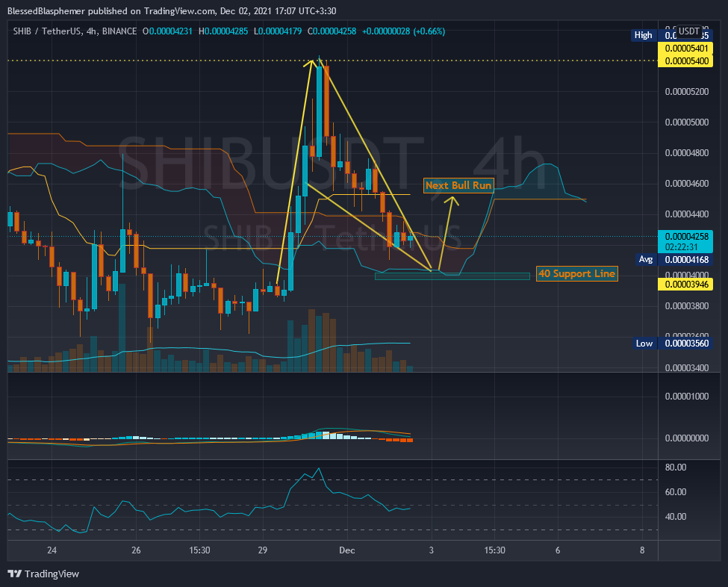Click the Avg price label
The image size is (728, 587).
(x=646, y=260)
